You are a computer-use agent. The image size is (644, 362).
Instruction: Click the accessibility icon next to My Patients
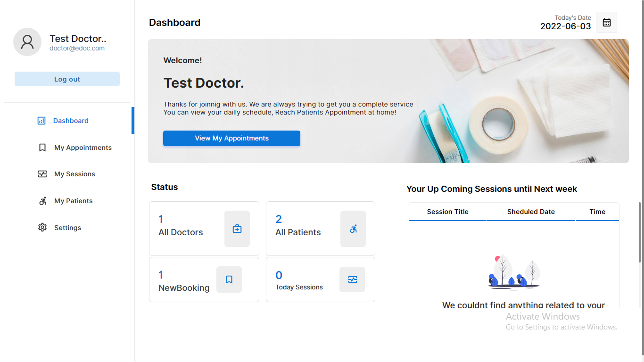coord(42,201)
